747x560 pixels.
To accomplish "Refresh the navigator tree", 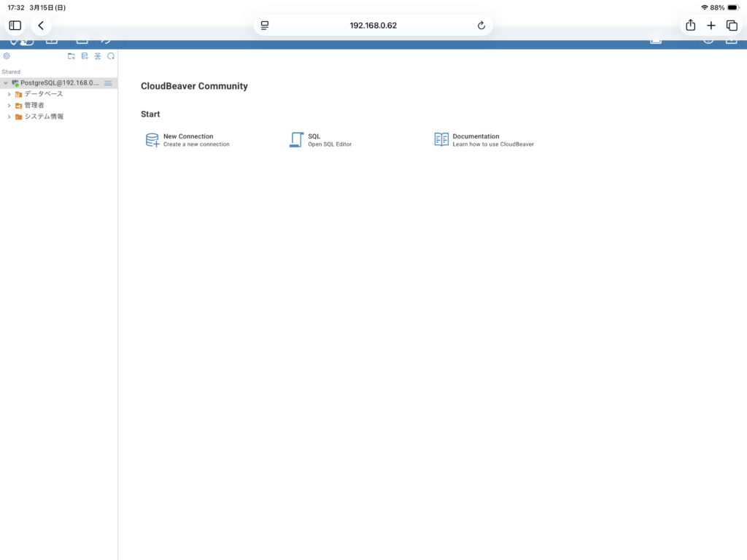I will coord(111,56).
